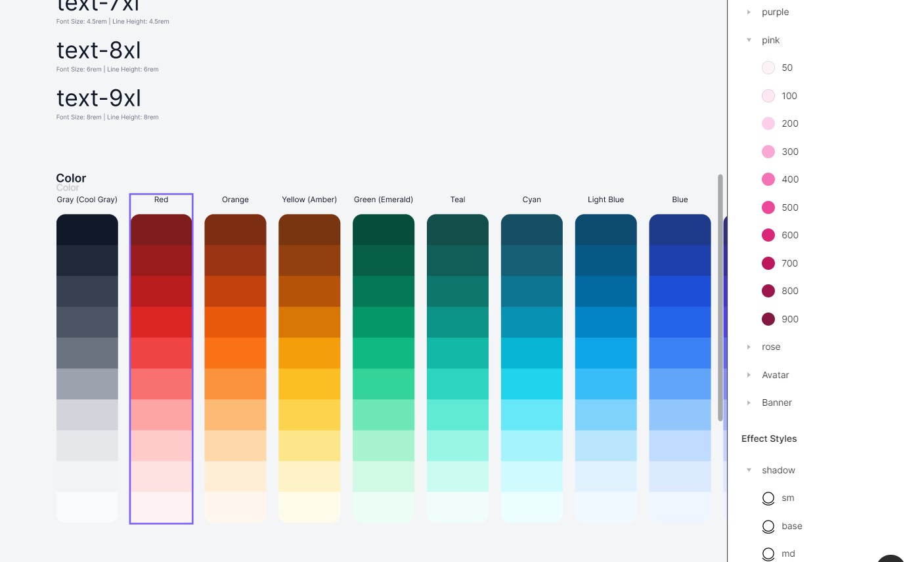This screenshot has height=562, width=924.
Task: Click the darkest Blue swatch at top
Action: (x=680, y=230)
